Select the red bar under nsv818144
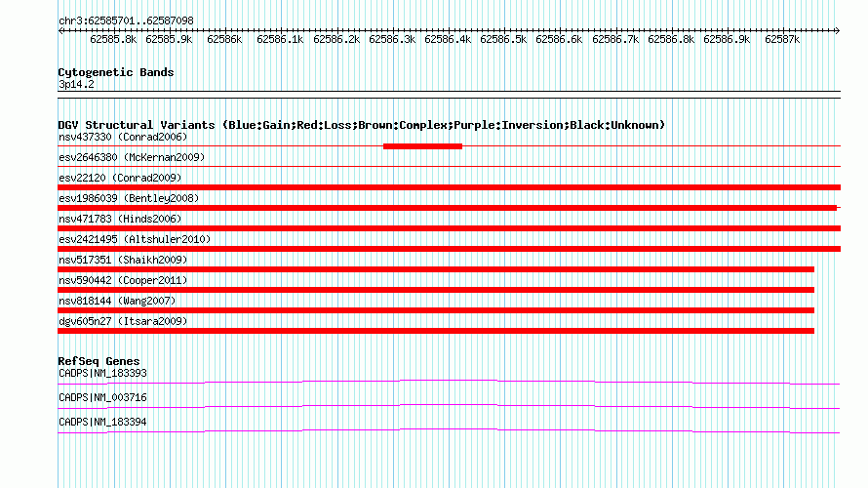The image size is (868, 488). 436,310
